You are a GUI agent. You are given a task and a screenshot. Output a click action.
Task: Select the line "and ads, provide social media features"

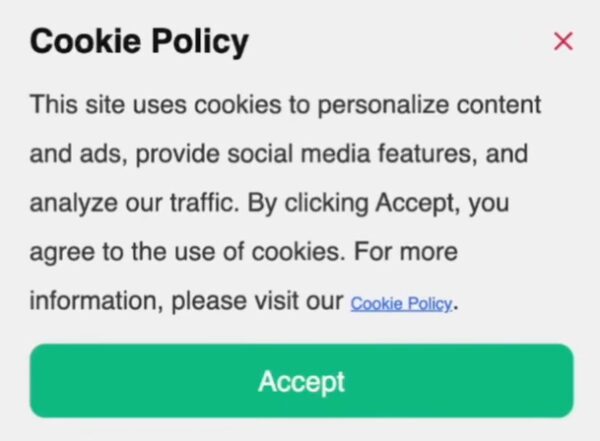point(278,155)
